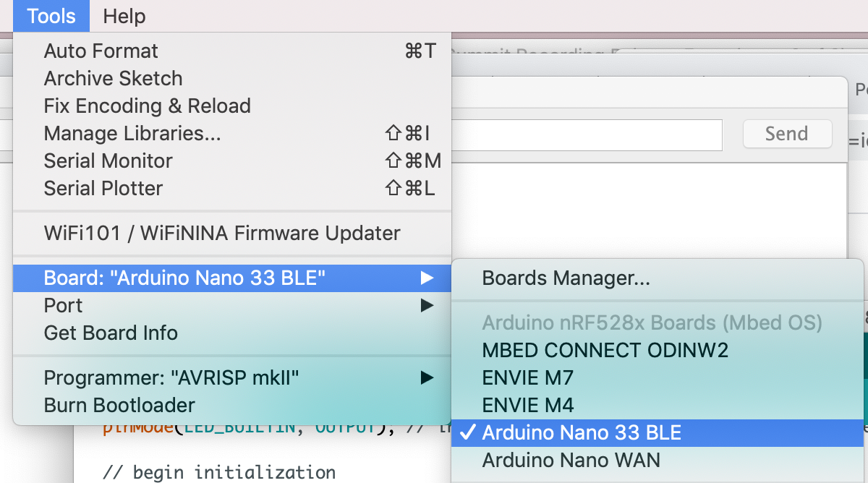Image resolution: width=868 pixels, height=483 pixels.
Task: Open the Serial Monitor
Action: tap(109, 161)
